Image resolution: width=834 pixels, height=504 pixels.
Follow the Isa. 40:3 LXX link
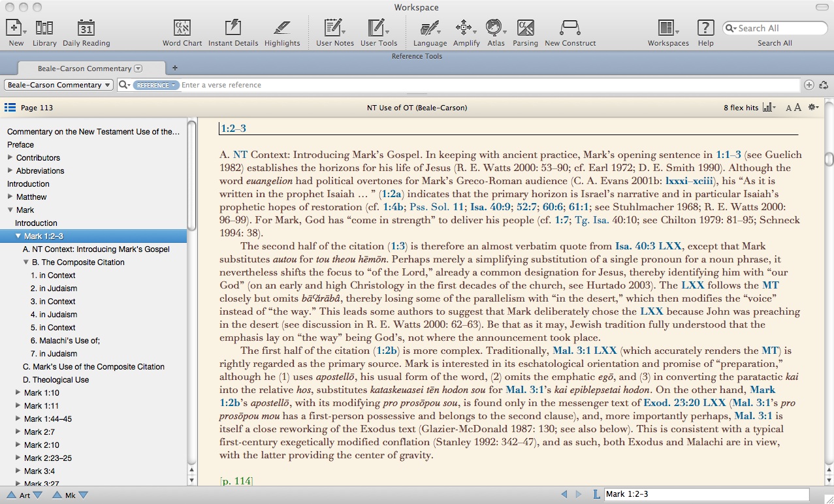coord(648,246)
